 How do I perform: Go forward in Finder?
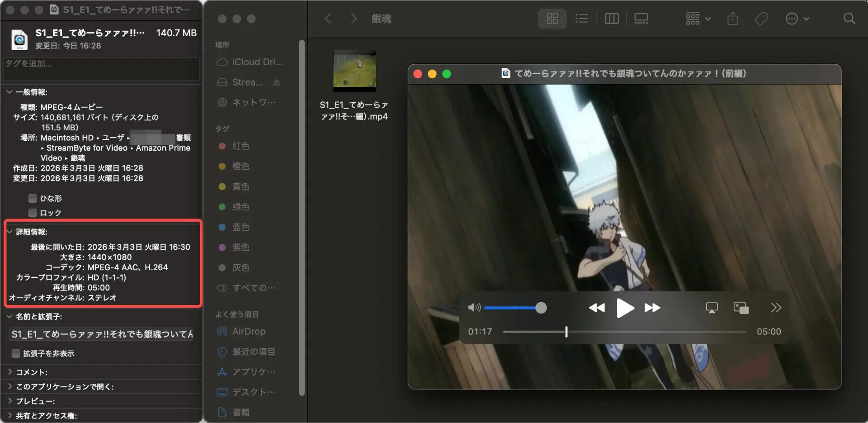(354, 19)
